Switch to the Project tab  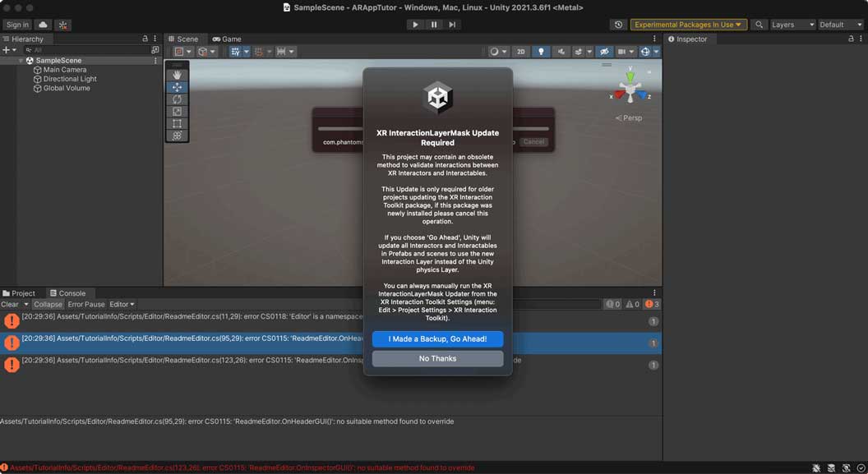(x=20, y=293)
